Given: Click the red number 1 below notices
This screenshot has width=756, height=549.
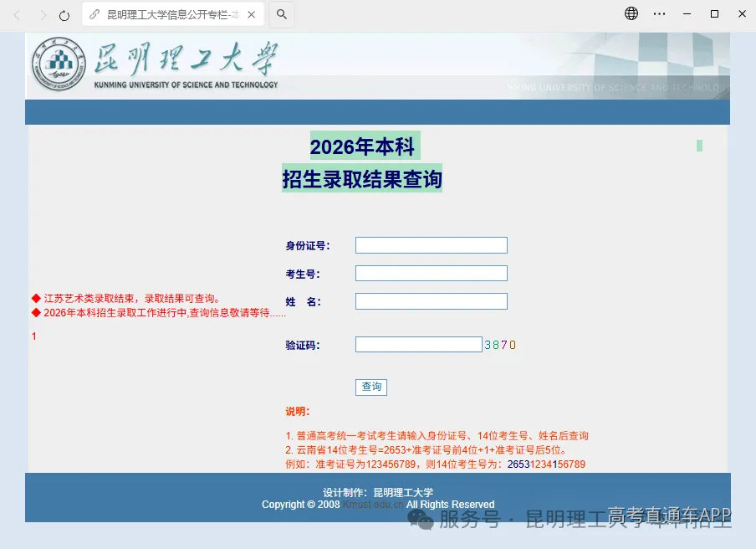Looking at the screenshot, I should tap(33, 336).
